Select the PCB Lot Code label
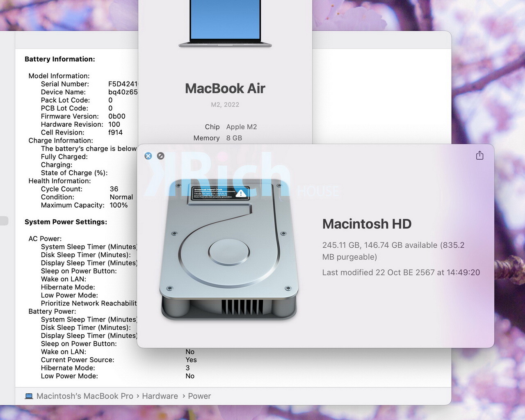525x420 pixels. click(x=64, y=108)
